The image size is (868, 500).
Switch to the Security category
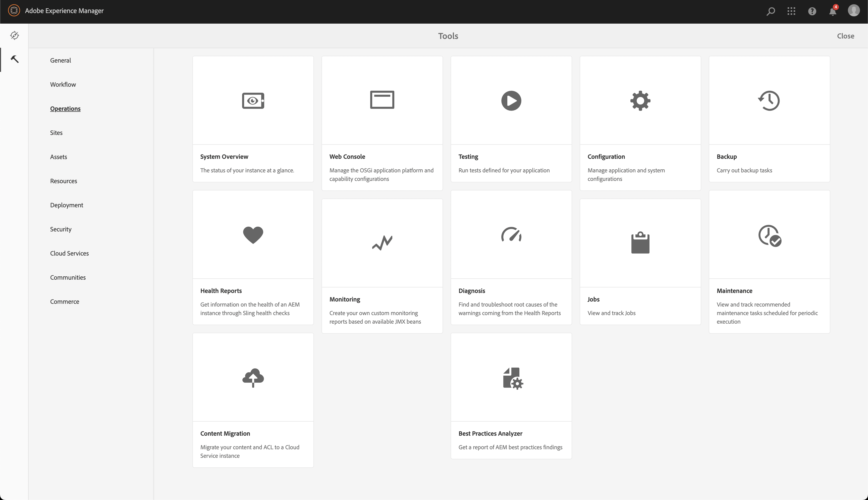coord(61,229)
